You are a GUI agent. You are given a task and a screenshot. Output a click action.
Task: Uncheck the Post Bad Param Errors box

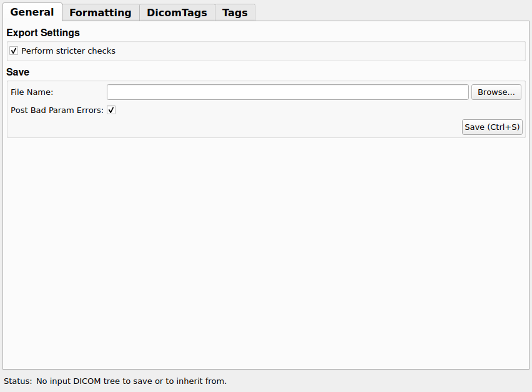[x=111, y=110]
